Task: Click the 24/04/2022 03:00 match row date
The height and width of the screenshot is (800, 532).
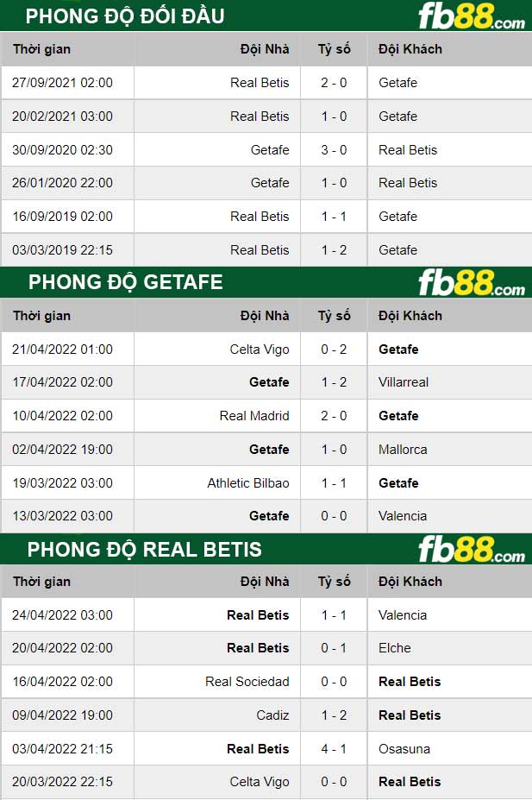Action: coord(62,615)
